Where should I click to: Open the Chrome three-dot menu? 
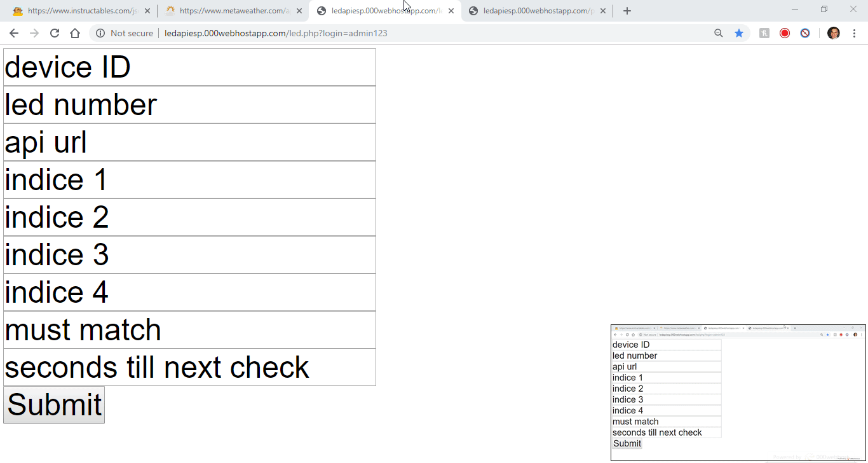(x=853, y=32)
